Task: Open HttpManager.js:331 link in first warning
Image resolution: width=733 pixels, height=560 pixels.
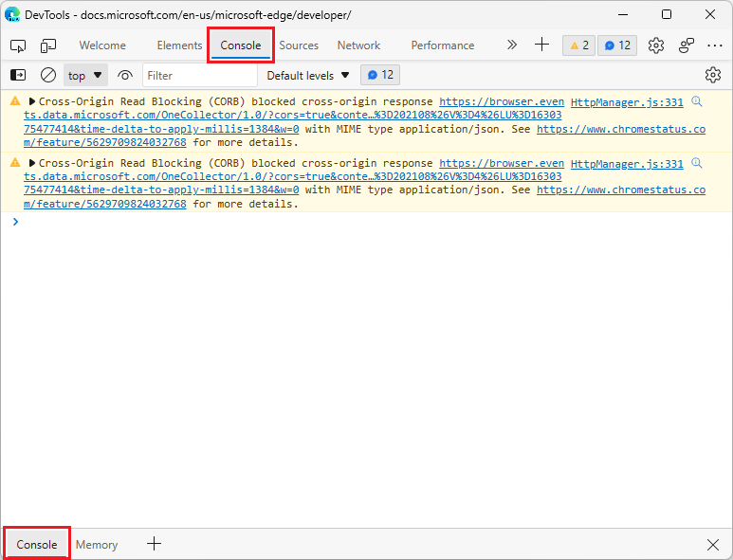Action: (627, 101)
